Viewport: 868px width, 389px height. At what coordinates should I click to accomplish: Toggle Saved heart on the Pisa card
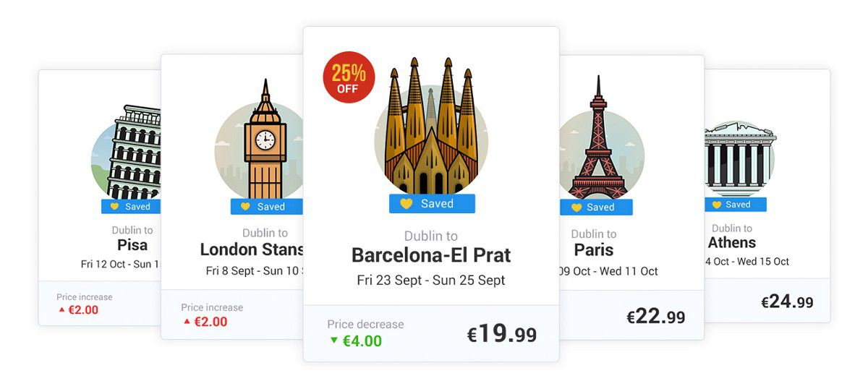(x=130, y=207)
